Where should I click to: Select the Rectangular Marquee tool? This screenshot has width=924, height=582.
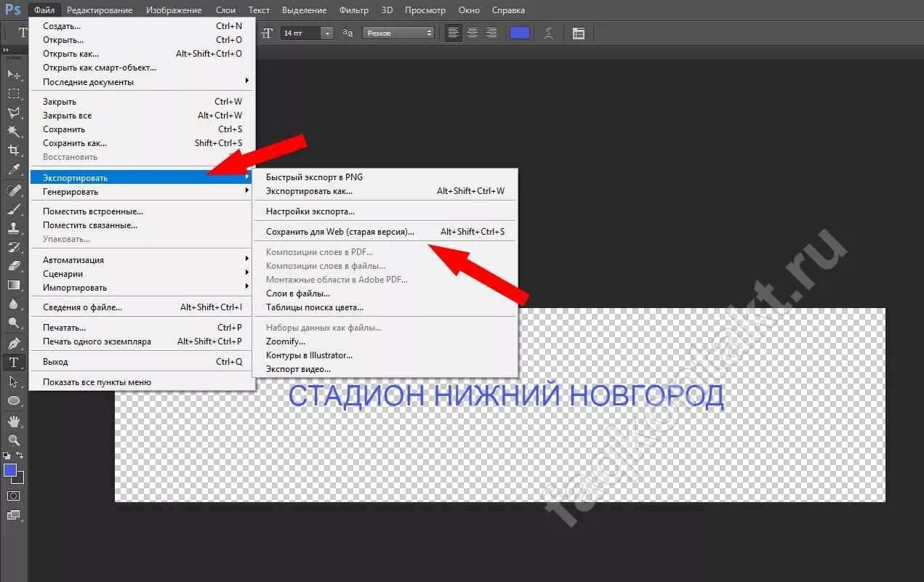pyautogui.click(x=14, y=93)
